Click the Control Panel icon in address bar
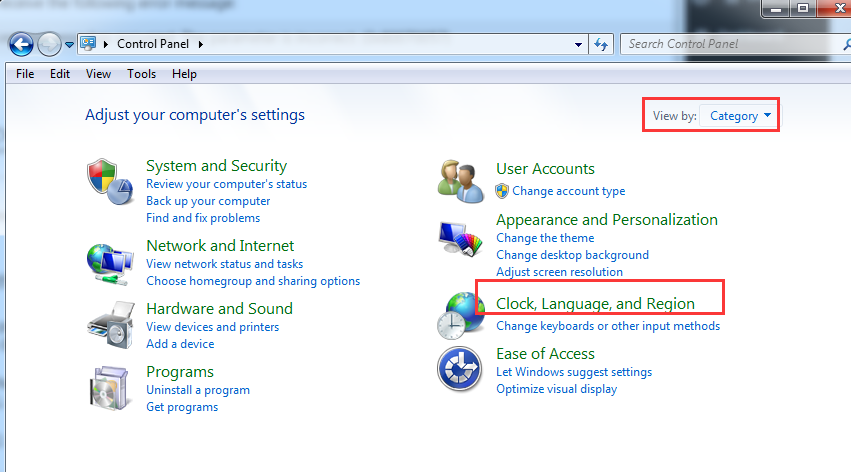Image resolution: width=851 pixels, height=472 pixels. (88, 43)
